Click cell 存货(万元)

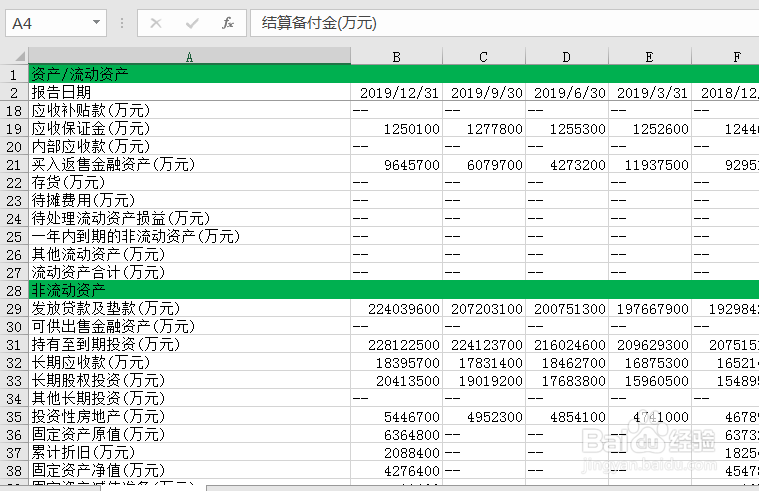point(189,182)
